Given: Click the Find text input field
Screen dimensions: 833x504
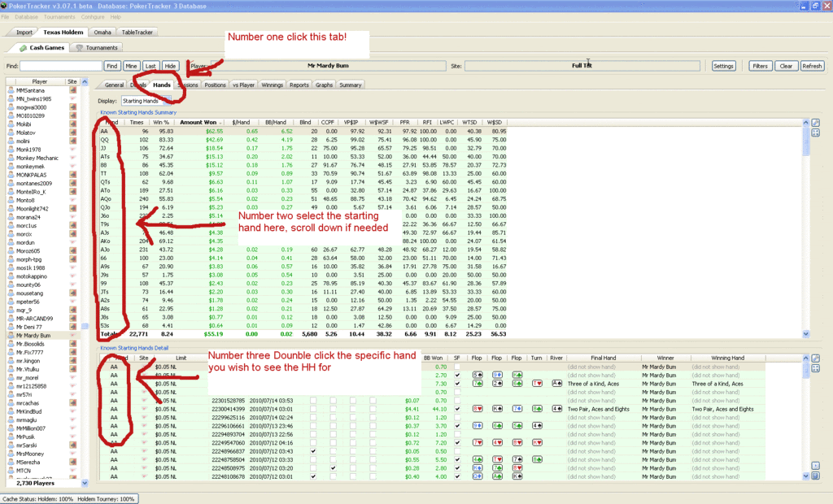Looking at the screenshot, I should (x=60, y=66).
